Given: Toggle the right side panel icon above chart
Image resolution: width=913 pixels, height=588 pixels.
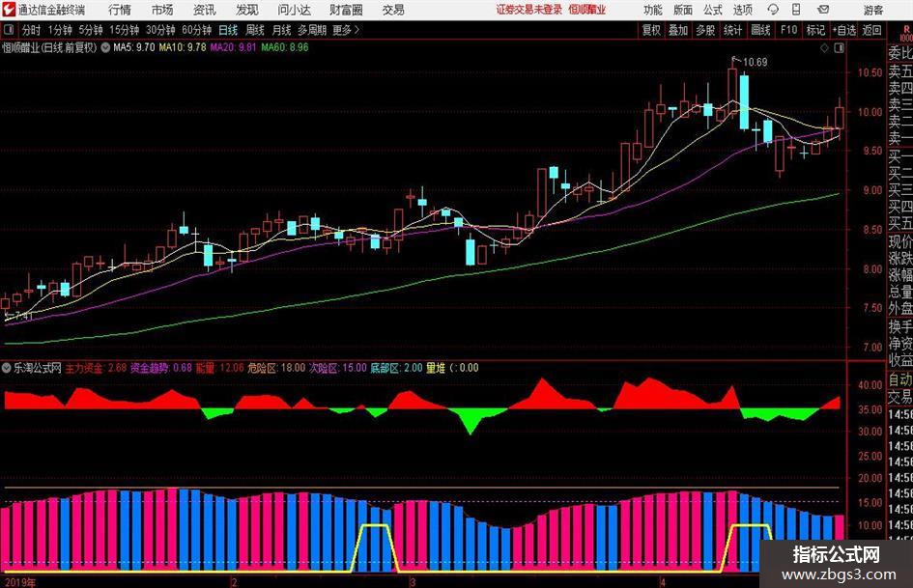Looking at the screenshot, I should 839,48.
